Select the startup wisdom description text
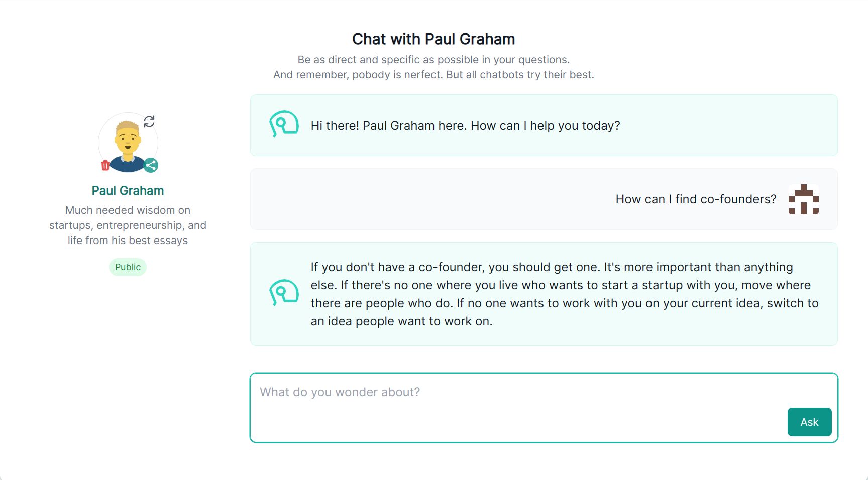Viewport: 868px width, 480px height. click(128, 225)
